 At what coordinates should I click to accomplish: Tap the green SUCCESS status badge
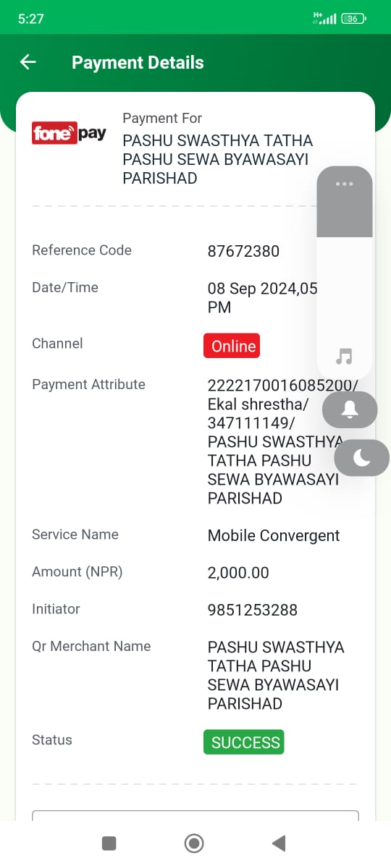click(x=244, y=742)
